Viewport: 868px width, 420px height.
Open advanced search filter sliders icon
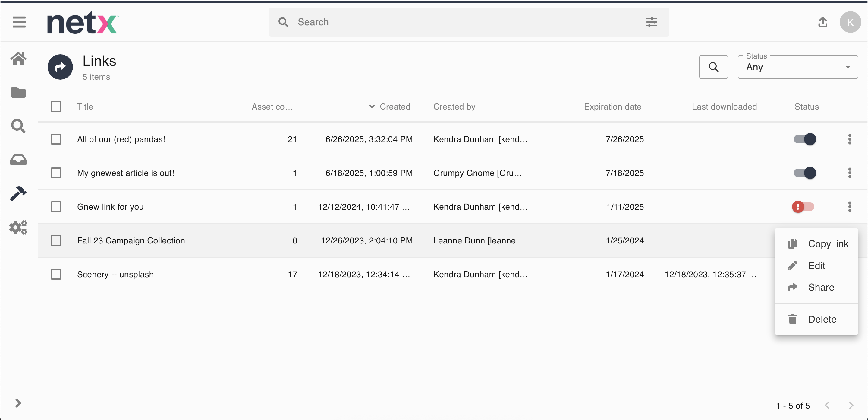pyautogui.click(x=652, y=22)
